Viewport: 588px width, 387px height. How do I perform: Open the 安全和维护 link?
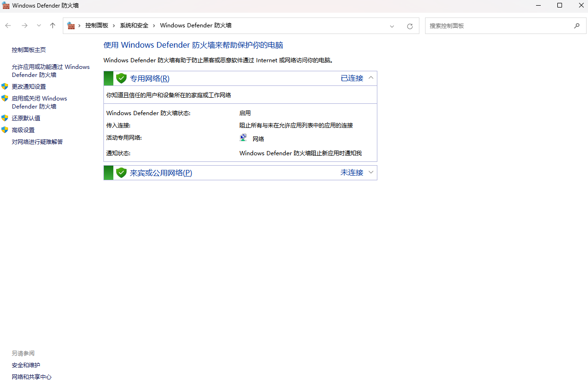pos(26,365)
